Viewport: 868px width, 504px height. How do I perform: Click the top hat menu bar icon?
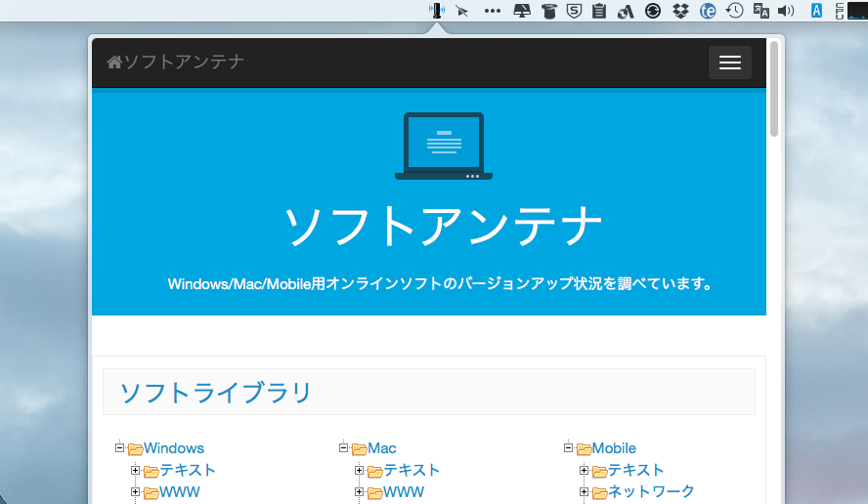[548, 11]
